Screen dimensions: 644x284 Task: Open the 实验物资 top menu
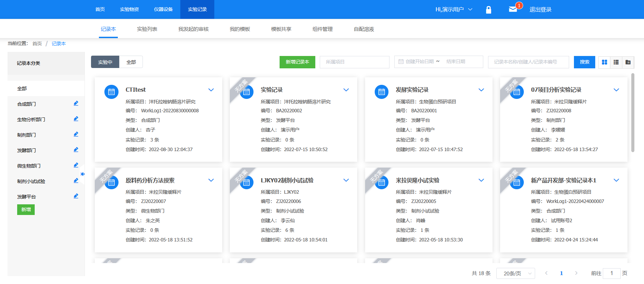(x=129, y=9)
